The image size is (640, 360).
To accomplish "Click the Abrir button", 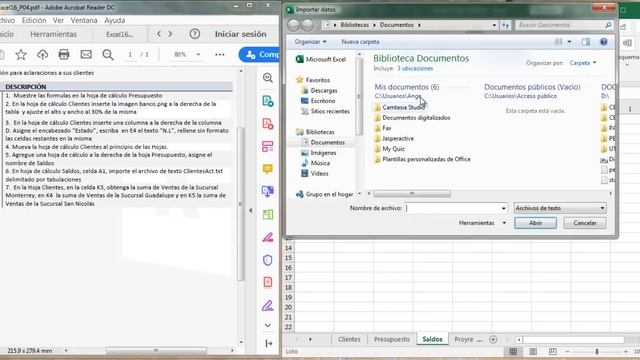I will point(536,223).
